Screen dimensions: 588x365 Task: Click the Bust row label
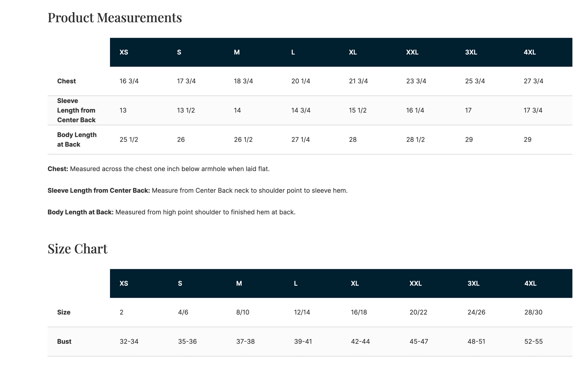point(64,341)
